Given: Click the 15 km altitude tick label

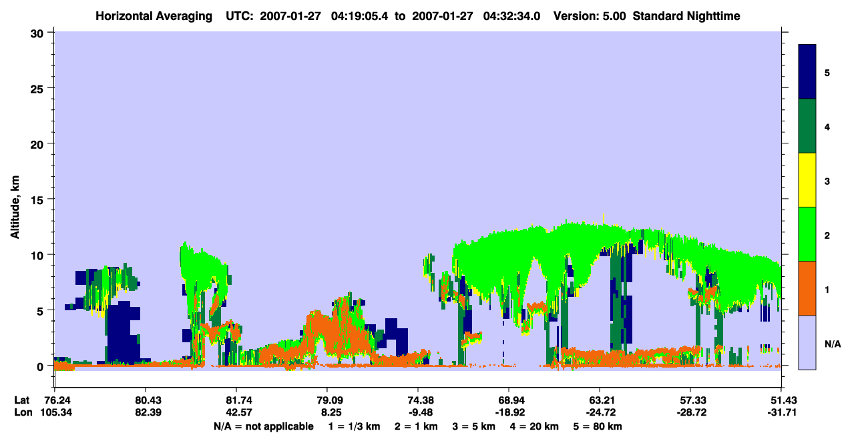Looking at the screenshot, I should (x=39, y=199).
